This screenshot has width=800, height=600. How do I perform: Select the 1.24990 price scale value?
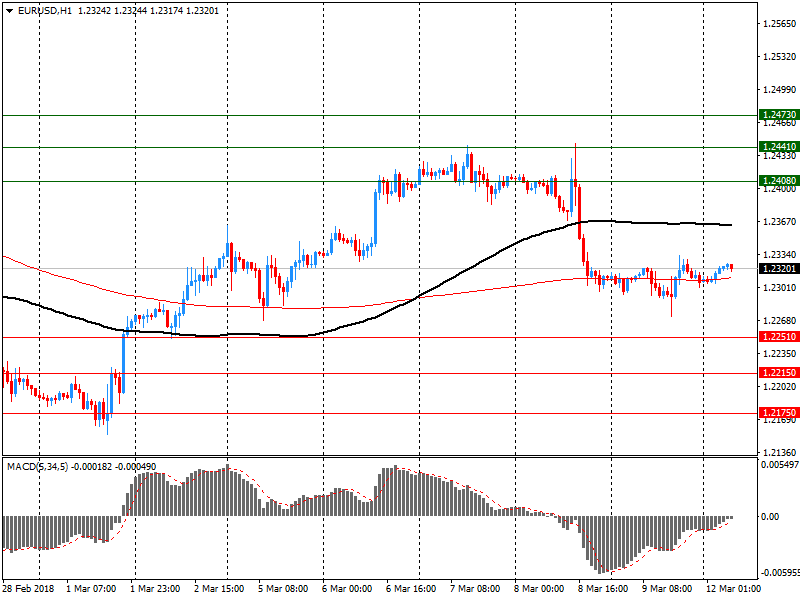point(780,90)
